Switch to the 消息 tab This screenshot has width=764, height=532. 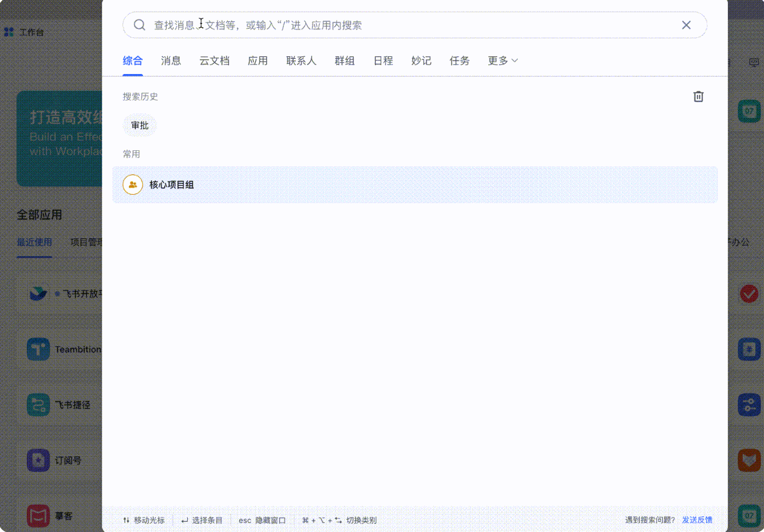point(170,61)
